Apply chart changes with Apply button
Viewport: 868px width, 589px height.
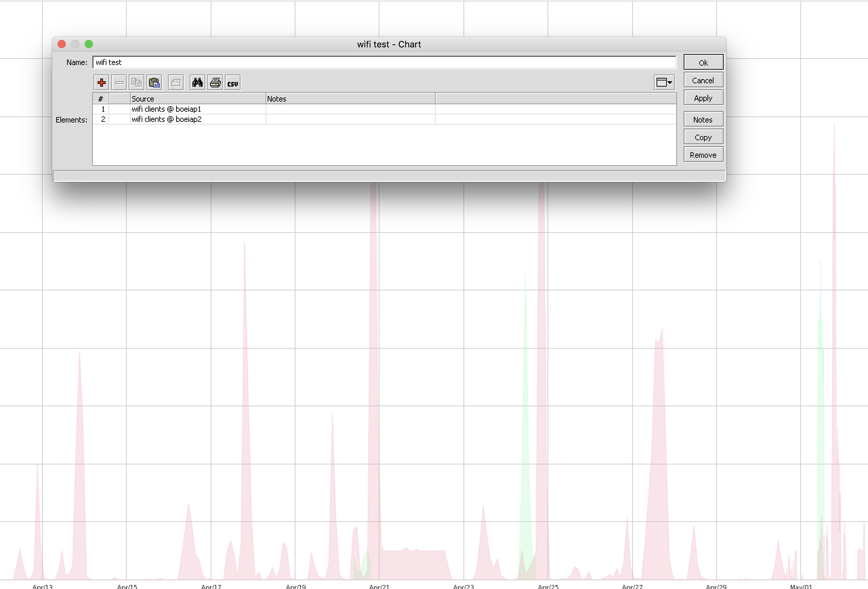(x=703, y=98)
